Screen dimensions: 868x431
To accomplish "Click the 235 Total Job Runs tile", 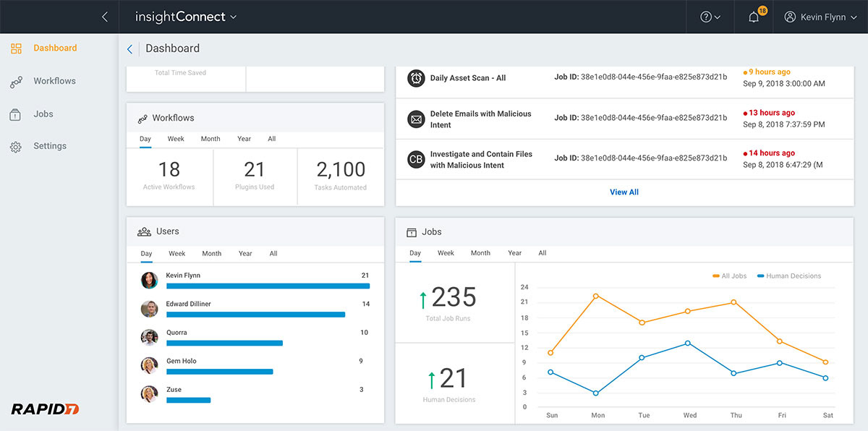I will click(x=455, y=302).
